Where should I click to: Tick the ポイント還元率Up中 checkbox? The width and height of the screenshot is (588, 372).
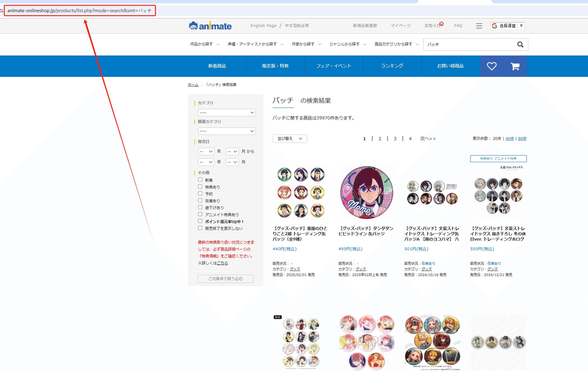pos(200,221)
